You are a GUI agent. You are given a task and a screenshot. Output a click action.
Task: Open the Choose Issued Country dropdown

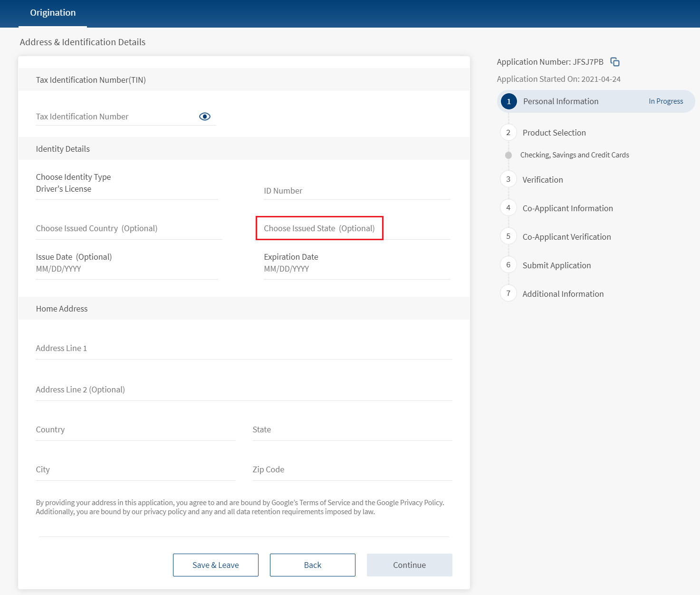pos(128,229)
